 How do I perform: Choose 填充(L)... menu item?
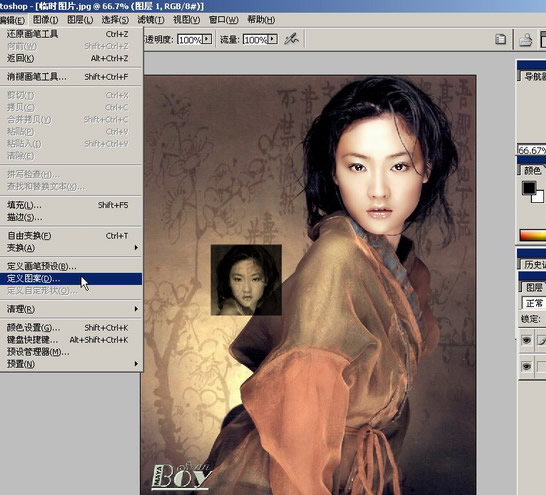pos(71,205)
